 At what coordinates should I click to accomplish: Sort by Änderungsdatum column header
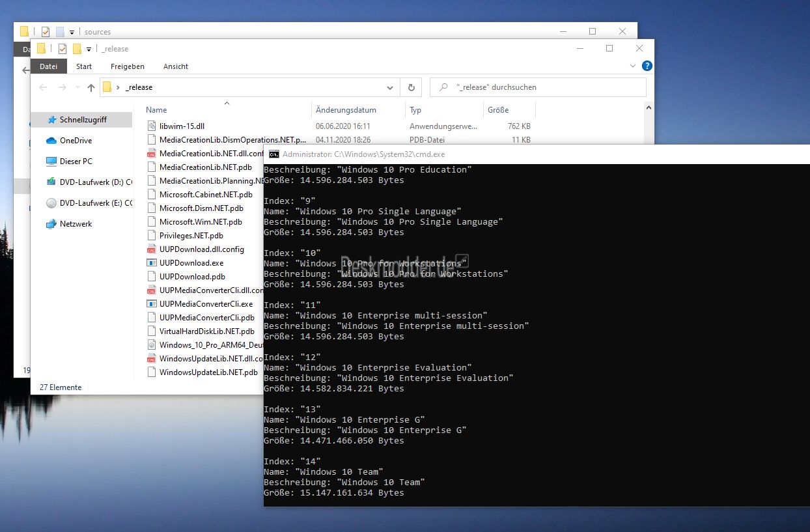[x=346, y=110]
